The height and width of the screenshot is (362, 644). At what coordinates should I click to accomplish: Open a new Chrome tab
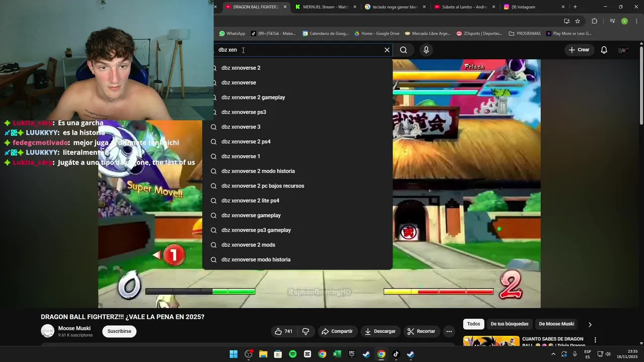tap(575, 7)
